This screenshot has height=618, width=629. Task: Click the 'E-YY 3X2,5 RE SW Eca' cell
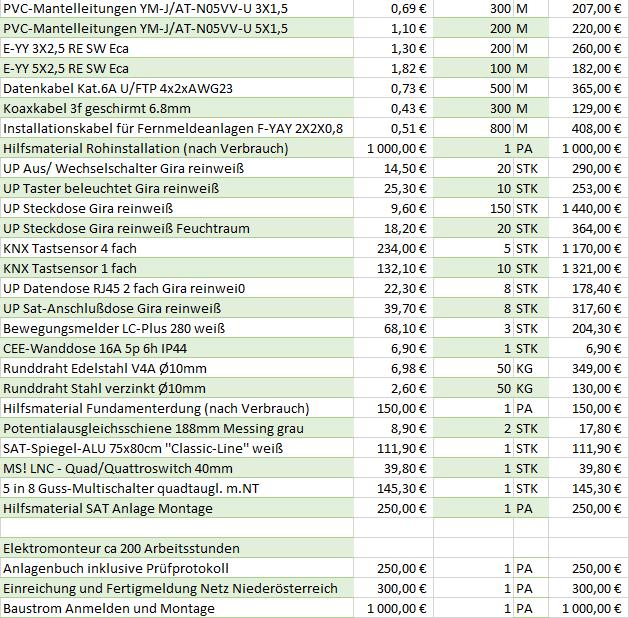click(x=177, y=49)
